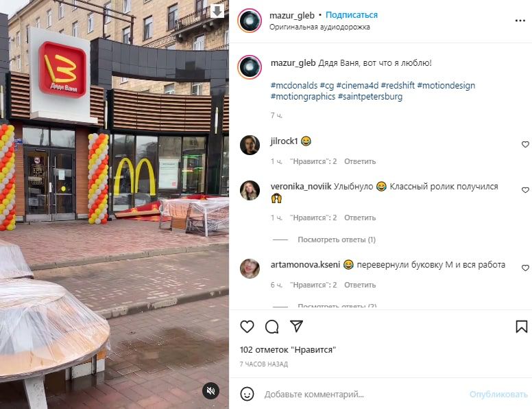Unmute the video sound
The height and width of the screenshot is (409, 532).
210,390
